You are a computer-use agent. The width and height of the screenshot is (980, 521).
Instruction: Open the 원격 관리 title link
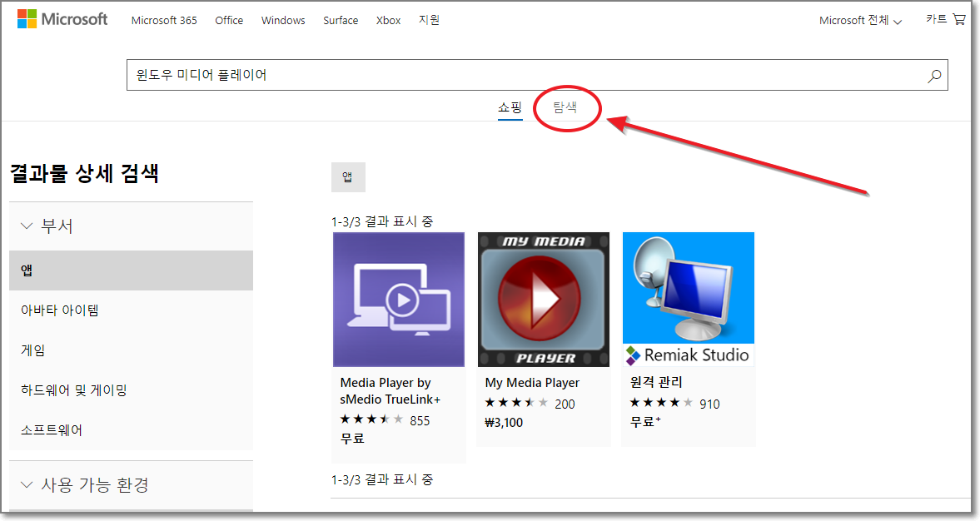(656, 382)
